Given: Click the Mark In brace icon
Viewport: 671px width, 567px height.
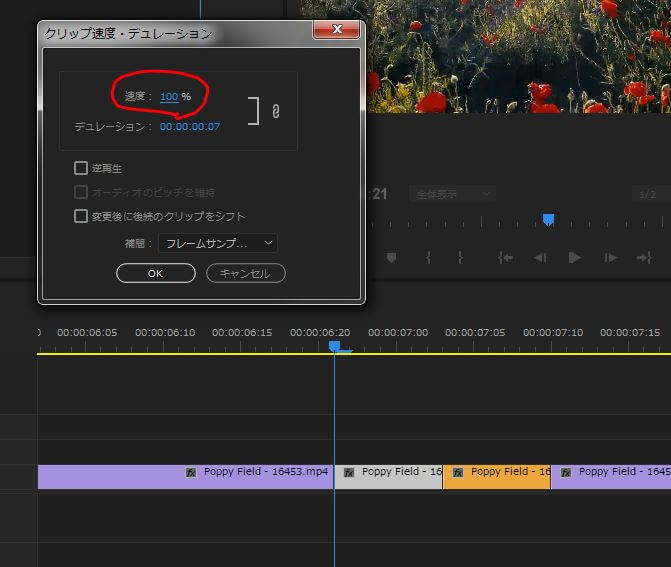Looking at the screenshot, I should tap(428, 258).
